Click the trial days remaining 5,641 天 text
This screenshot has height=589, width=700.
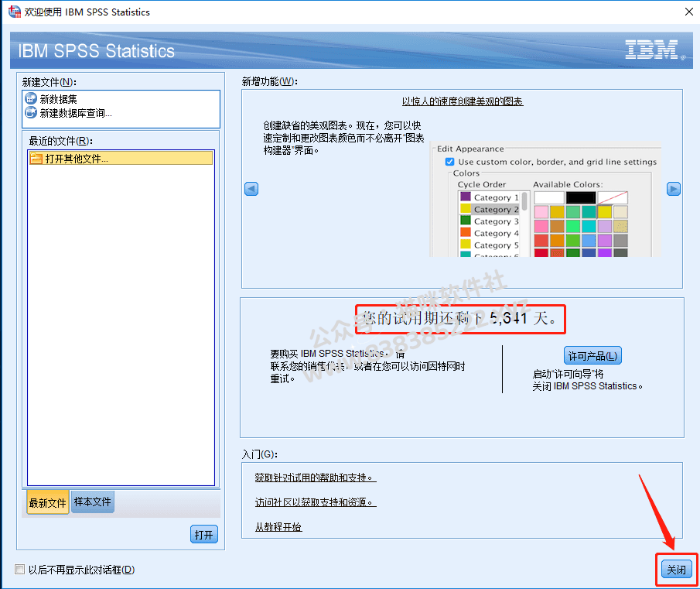[x=460, y=318]
